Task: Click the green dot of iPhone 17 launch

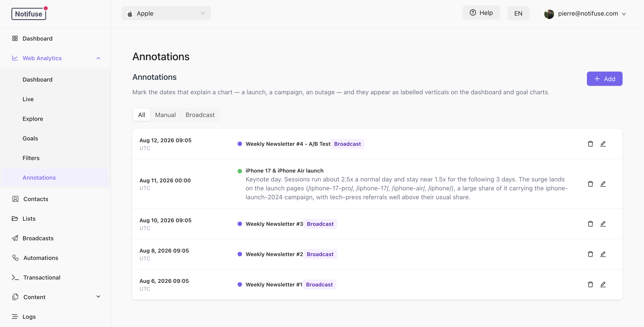Action: pos(240,171)
